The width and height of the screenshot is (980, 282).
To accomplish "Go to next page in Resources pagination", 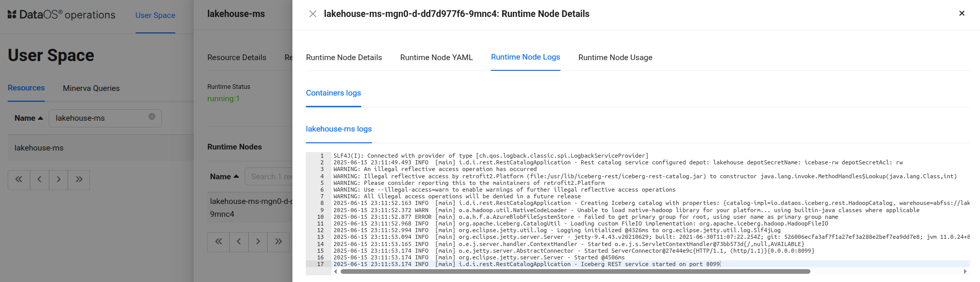I will point(59,180).
